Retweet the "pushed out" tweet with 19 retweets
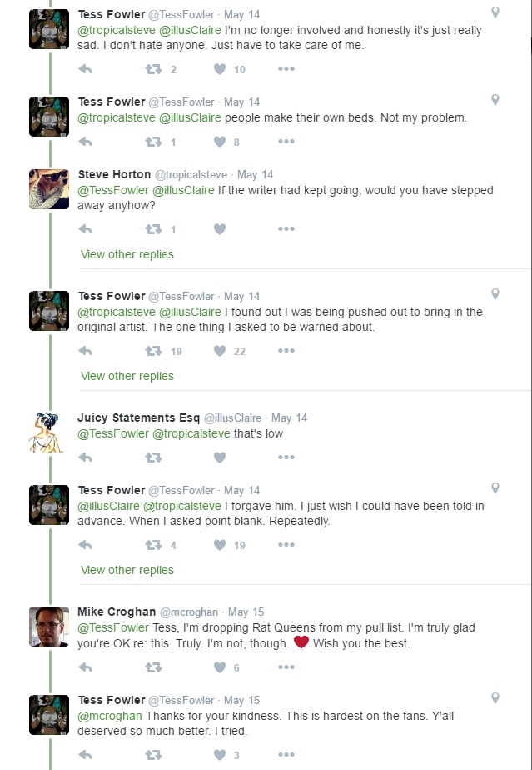Image resolution: width=532 pixels, height=770 pixels. point(153,351)
